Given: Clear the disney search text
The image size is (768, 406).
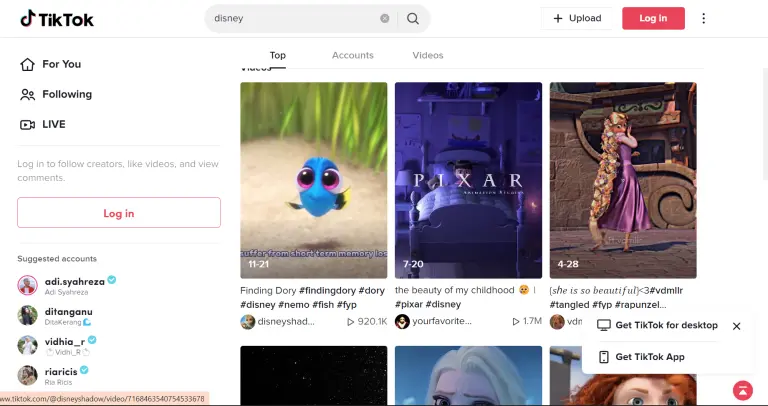Looking at the screenshot, I should (385, 18).
